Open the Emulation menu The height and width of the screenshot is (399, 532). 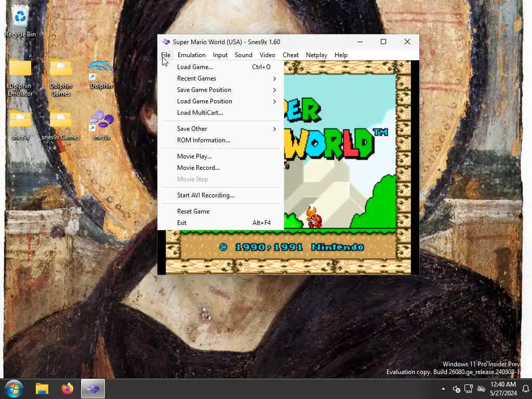click(x=191, y=55)
